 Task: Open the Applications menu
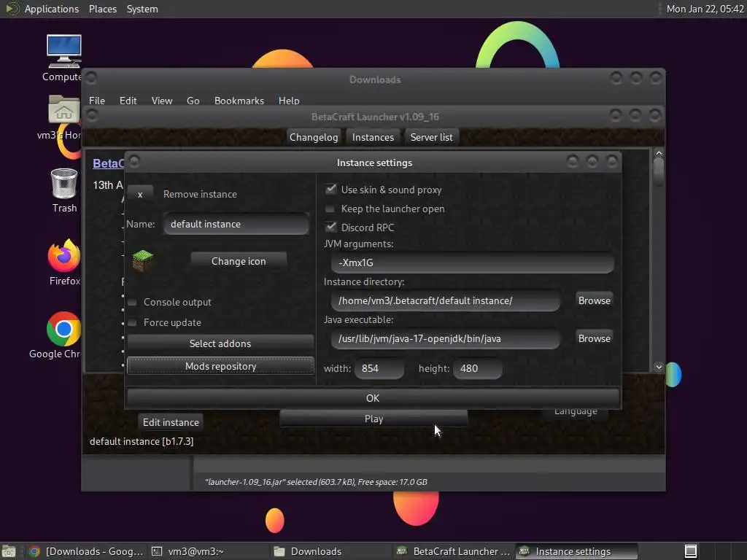tap(52, 9)
